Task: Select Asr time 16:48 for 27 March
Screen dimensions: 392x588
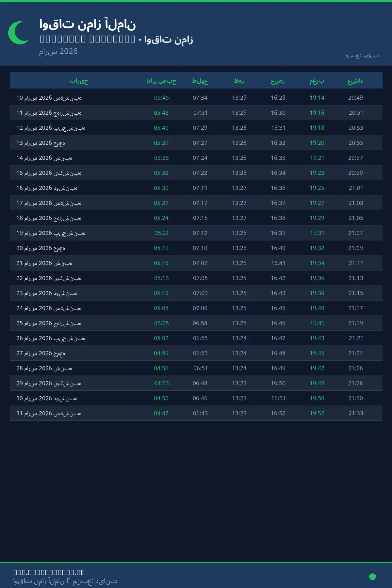Action: (x=278, y=353)
